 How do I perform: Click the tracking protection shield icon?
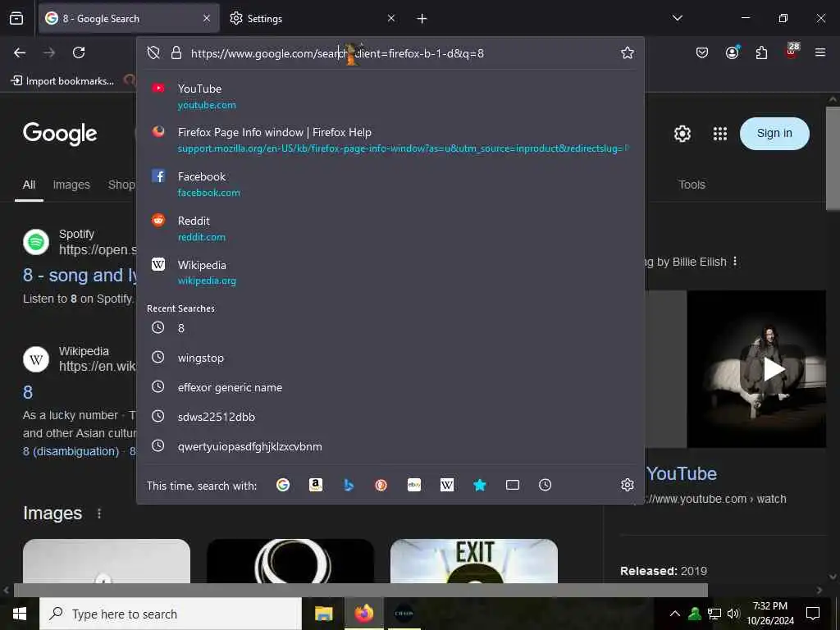coord(153,52)
